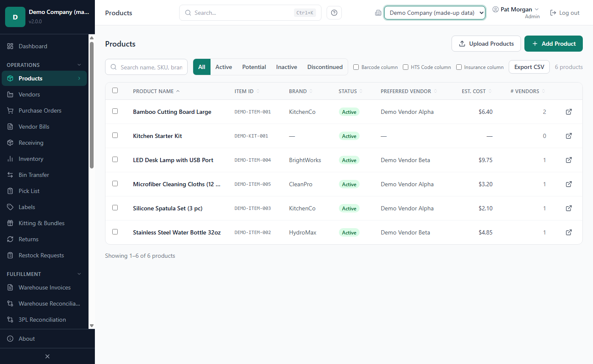Open external link icon for Stainless Steel Water Bottle
593x364 pixels.
coord(569,232)
